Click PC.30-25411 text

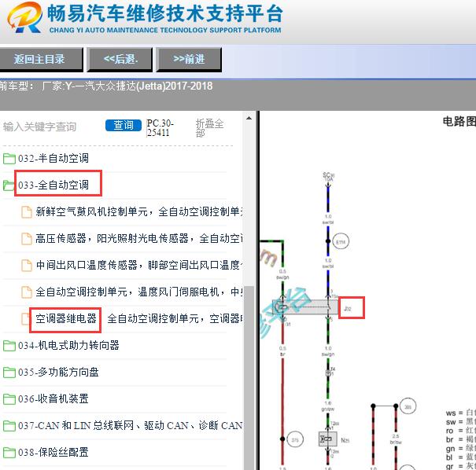coord(160,127)
